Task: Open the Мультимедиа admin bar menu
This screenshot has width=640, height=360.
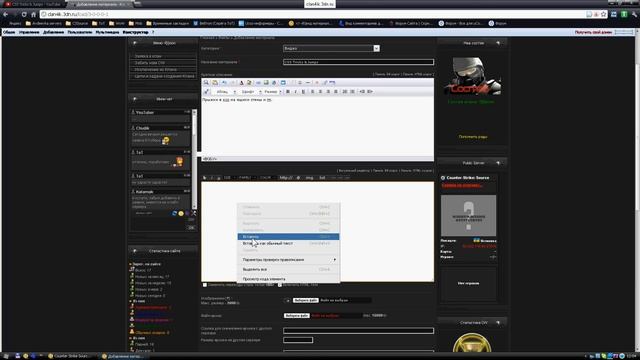Action: pyautogui.click(x=107, y=32)
